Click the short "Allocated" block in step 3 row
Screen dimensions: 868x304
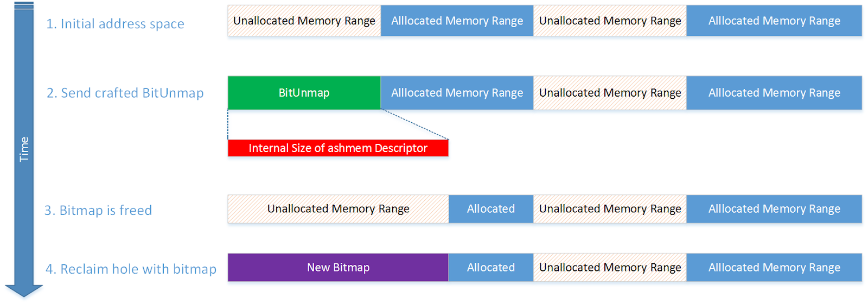(x=491, y=209)
